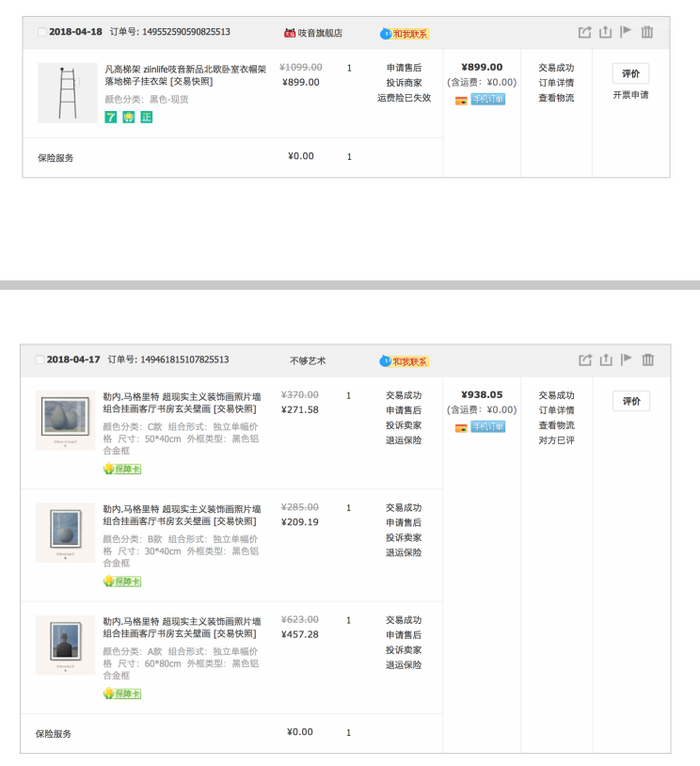Click the 保障卡 badge on the C款 painting
Viewport: 700px width, 766px height.
click(122, 469)
